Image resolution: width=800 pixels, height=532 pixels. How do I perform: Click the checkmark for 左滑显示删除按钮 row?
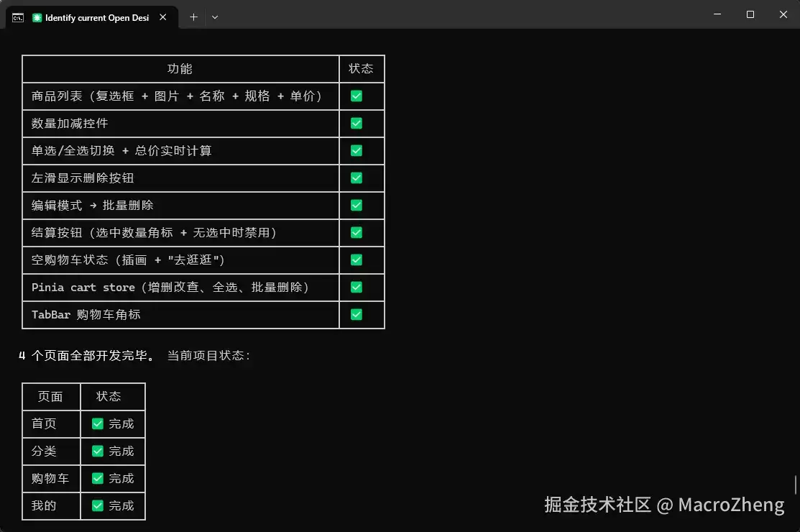[x=356, y=178]
